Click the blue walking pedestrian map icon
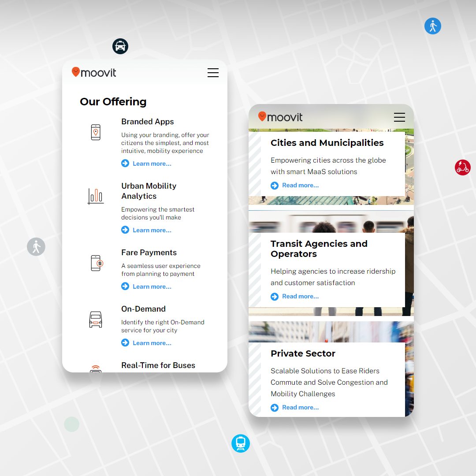Screen dimensions: 476x476 pos(433,26)
